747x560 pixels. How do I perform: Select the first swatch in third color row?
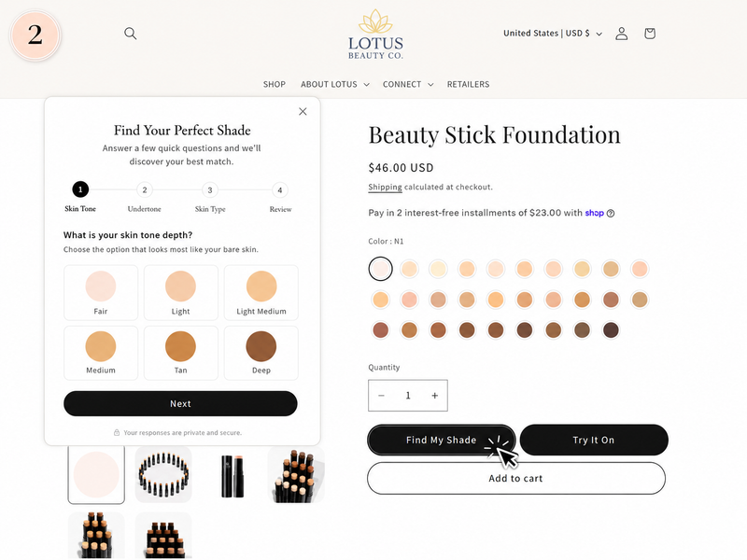[x=380, y=330]
